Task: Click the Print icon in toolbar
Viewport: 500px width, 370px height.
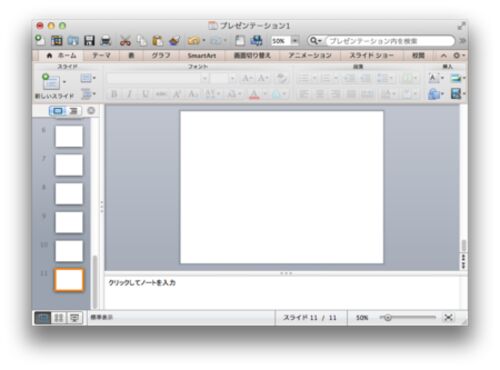Action: tap(106, 41)
